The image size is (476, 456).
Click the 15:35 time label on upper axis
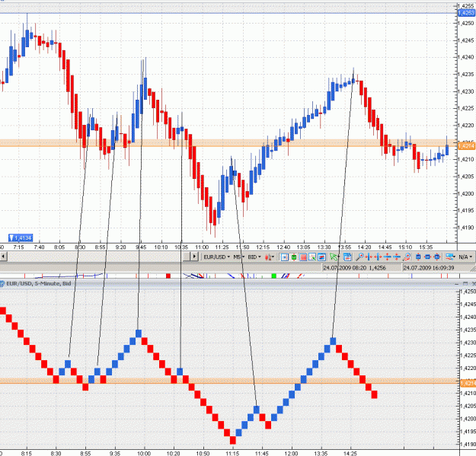426,247
